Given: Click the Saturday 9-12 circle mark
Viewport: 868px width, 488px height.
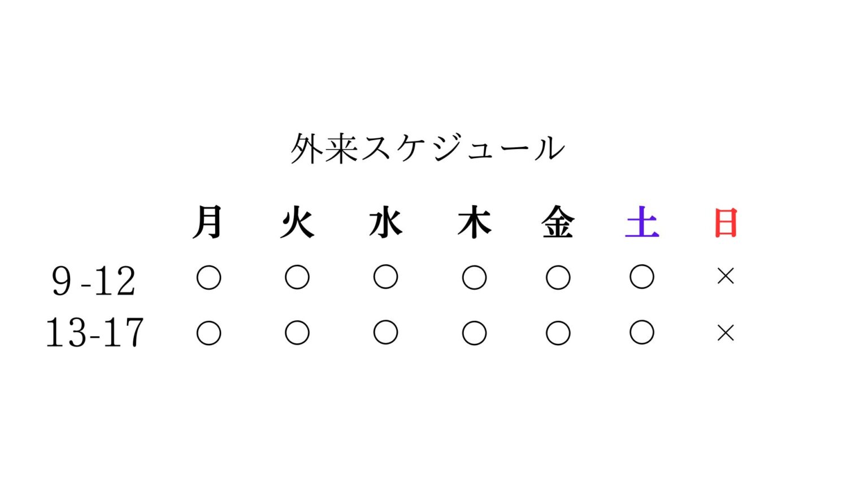Looking at the screenshot, I should pos(642,277).
